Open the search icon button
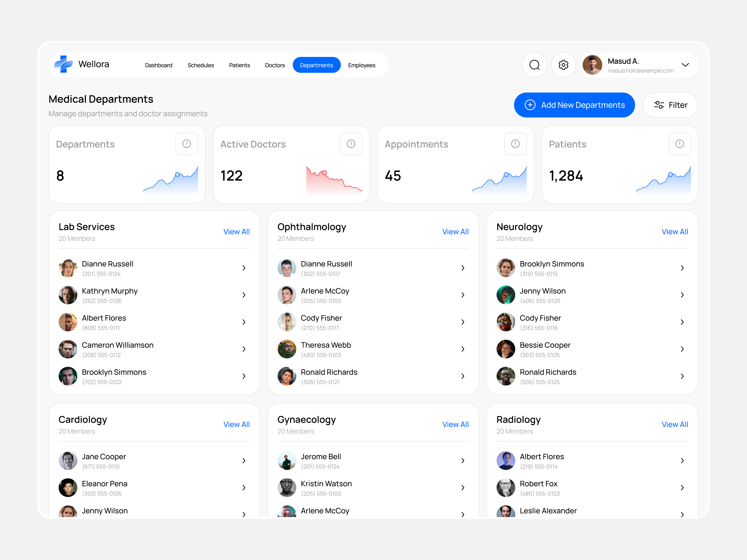Screen dimensions: 747x560 click(x=534, y=65)
